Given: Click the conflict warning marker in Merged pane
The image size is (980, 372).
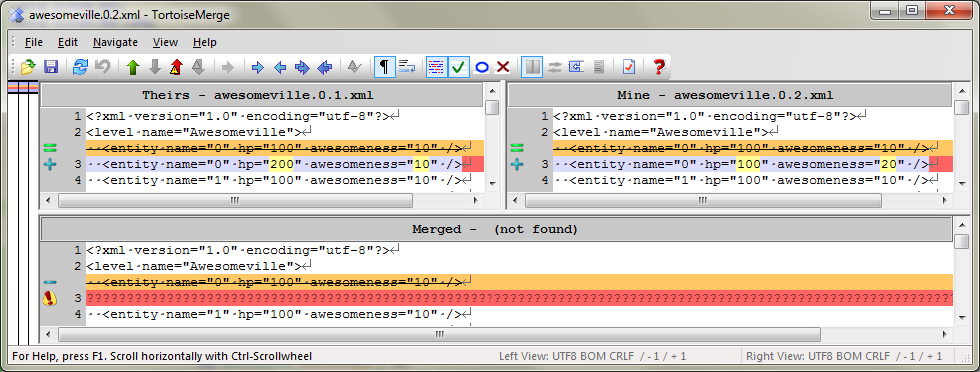Looking at the screenshot, I should pyautogui.click(x=50, y=299).
